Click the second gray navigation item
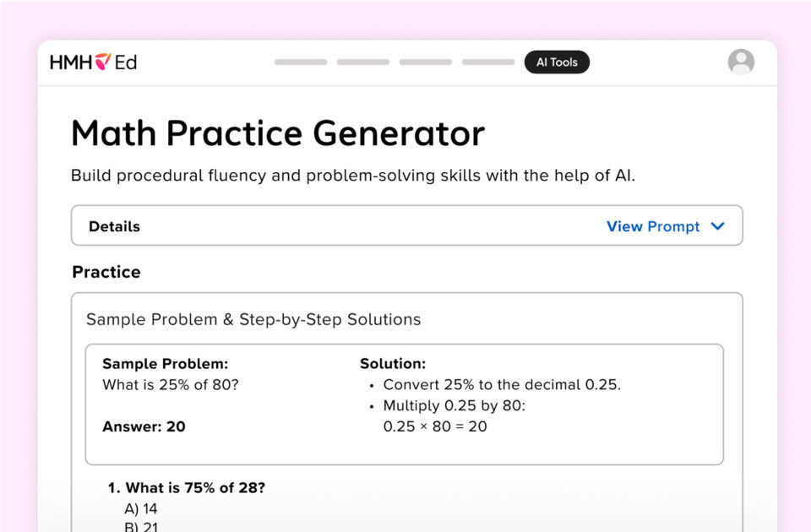 click(362, 62)
